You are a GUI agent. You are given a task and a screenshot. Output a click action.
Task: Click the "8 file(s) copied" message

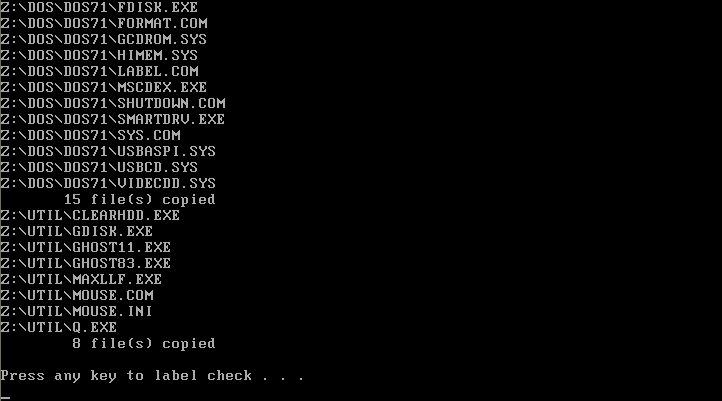pyautogui.click(x=144, y=343)
